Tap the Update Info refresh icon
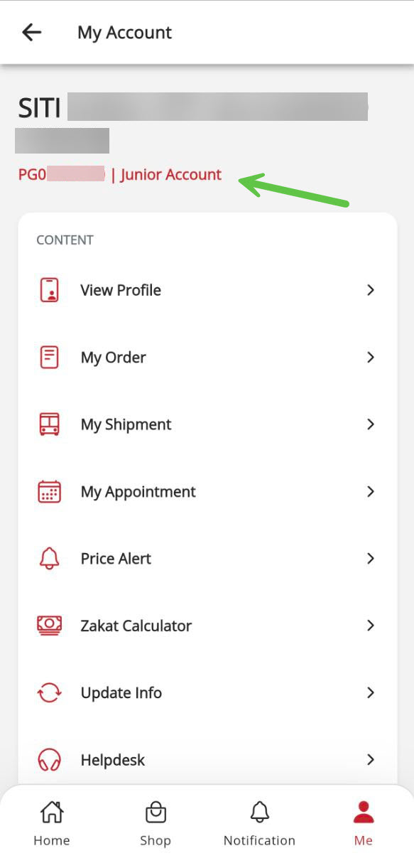Image resolution: width=414 pixels, height=868 pixels. (x=49, y=693)
